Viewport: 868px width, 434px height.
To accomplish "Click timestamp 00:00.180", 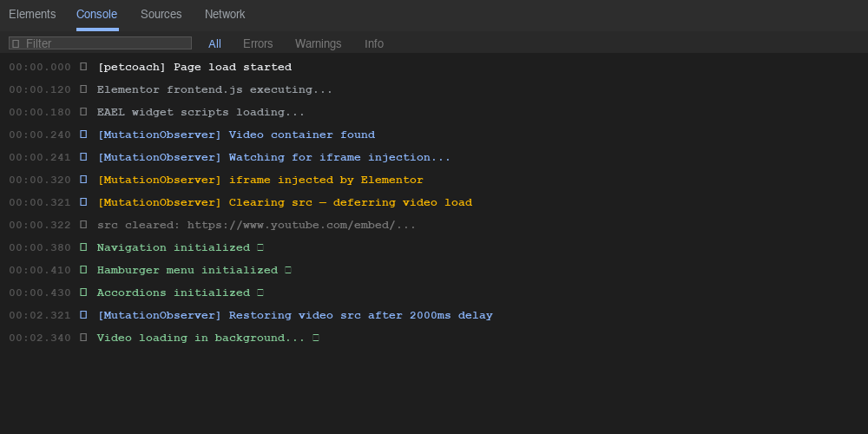I will [x=40, y=112].
